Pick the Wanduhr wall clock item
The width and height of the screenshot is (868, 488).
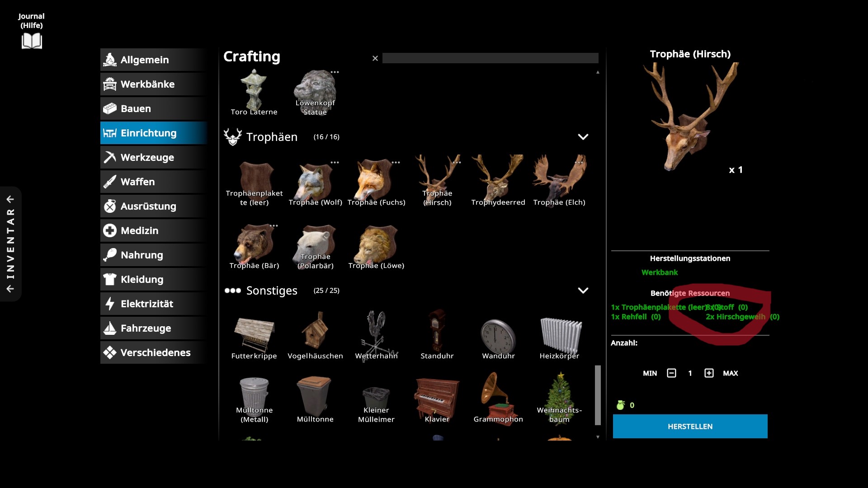[x=498, y=335]
